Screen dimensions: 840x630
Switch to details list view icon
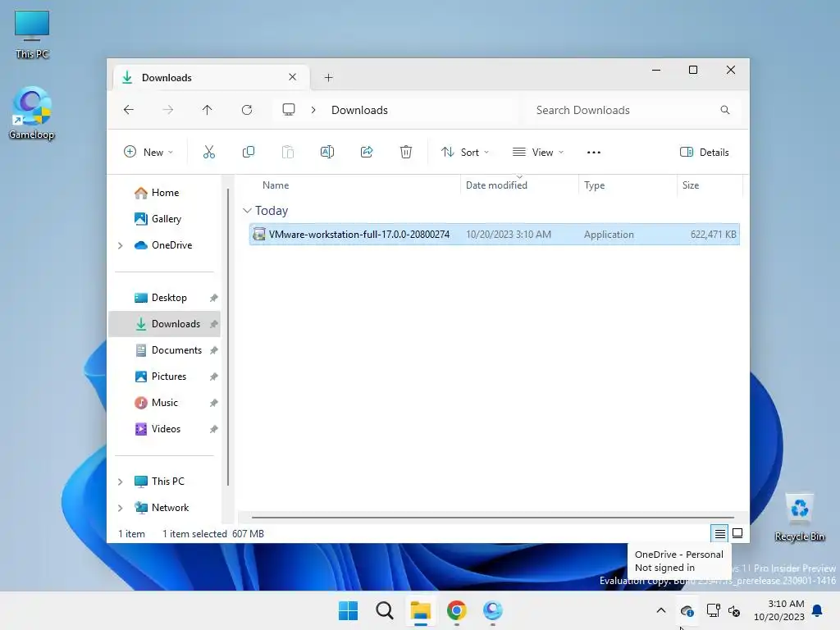click(x=720, y=533)
